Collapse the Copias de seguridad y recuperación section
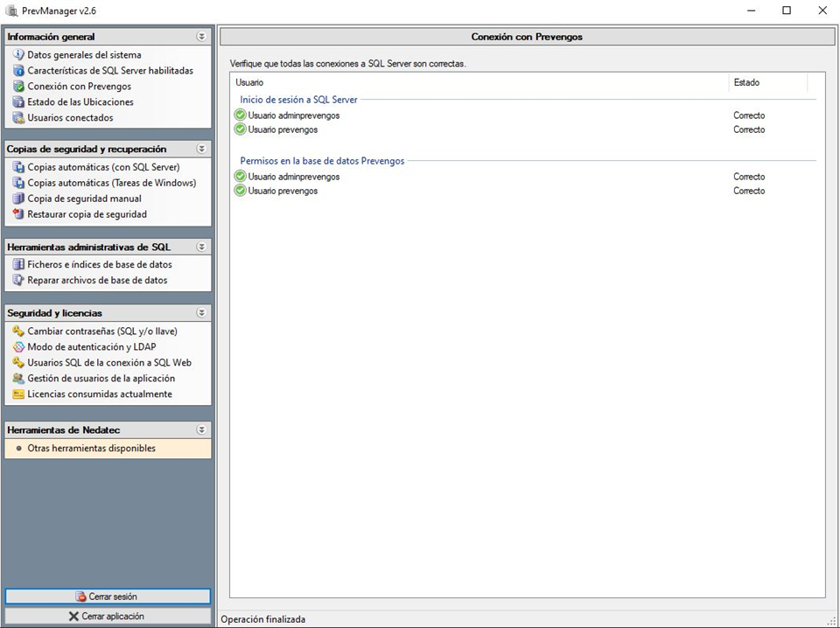This screenshot has width=840, height=628. tap(201, 149)
